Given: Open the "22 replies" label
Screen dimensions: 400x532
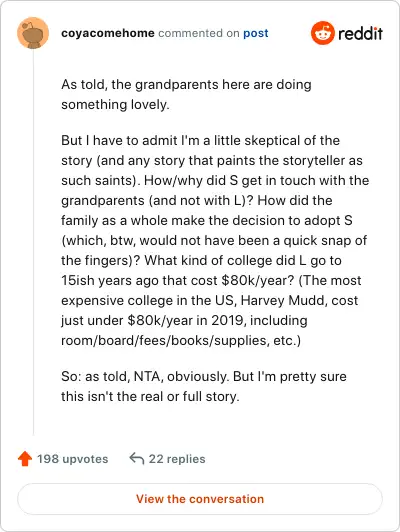Looking at the screenshot, I should (x=177, y=459).
